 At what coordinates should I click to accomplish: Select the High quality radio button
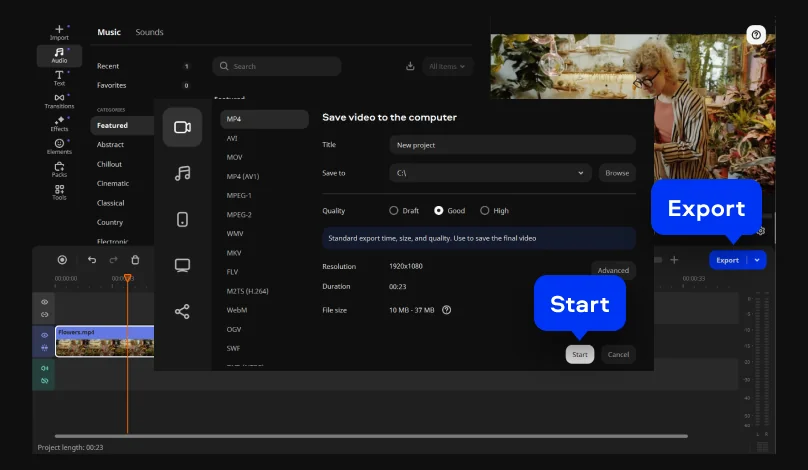coord(485,211)
